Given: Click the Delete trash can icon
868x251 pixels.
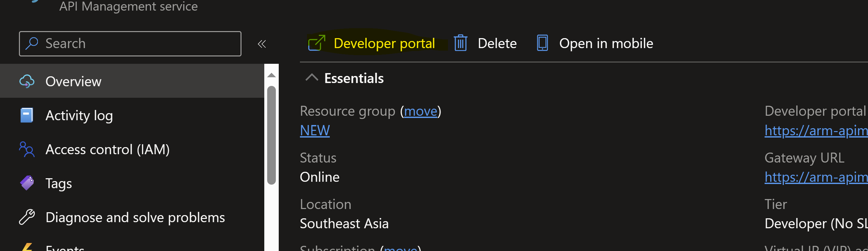Looking at the screenshot, I should [x=460, y=43].
